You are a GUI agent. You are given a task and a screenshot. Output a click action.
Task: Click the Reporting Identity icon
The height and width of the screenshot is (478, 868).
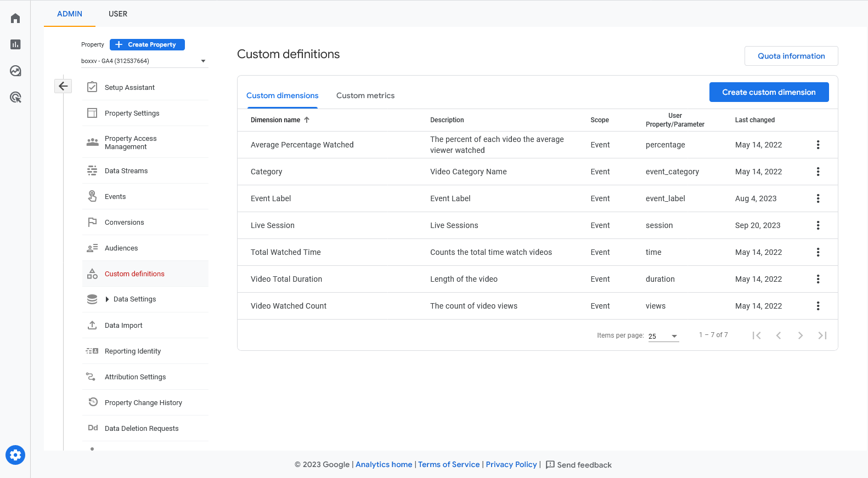point(92,351)
